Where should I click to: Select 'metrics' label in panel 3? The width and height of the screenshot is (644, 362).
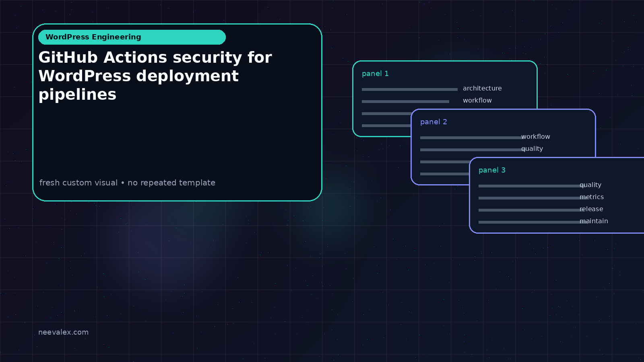pyautogui.click(x=592, y=197)
